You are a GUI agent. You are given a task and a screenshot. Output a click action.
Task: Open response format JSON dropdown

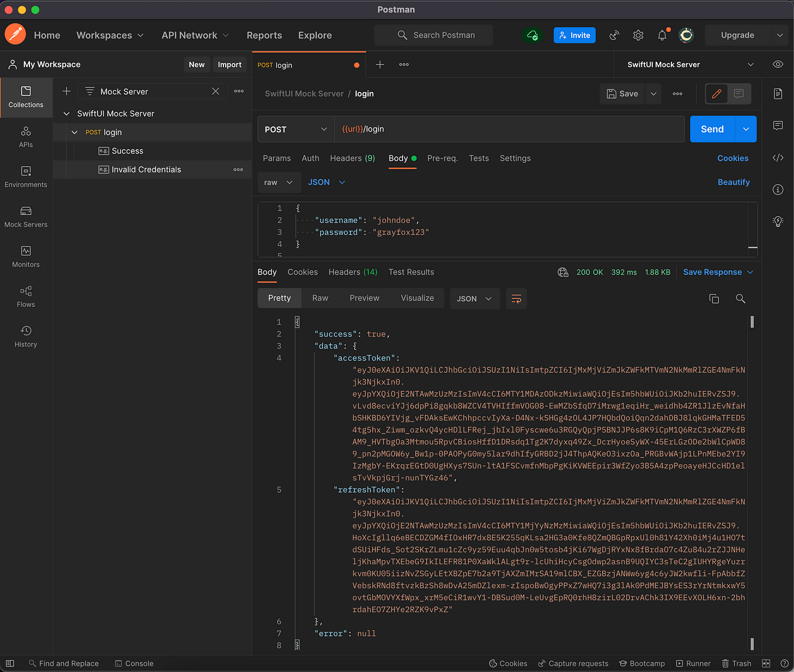(475, 299)
